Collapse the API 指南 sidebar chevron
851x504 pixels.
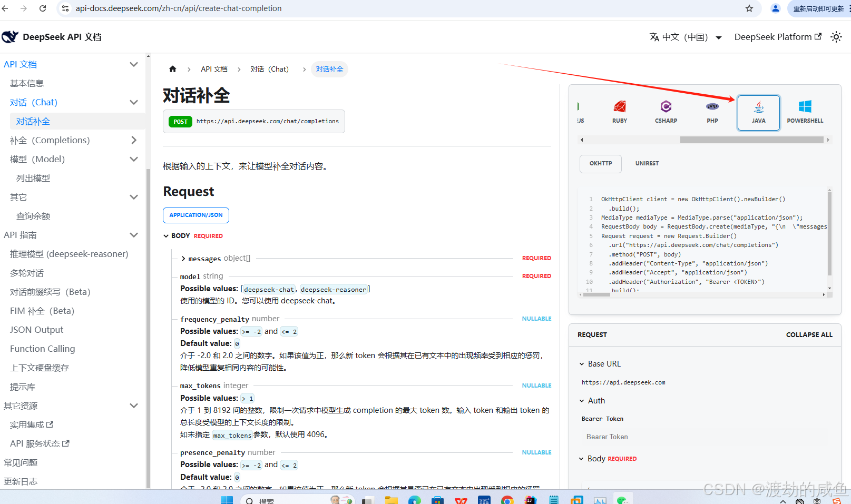[134, 235]
